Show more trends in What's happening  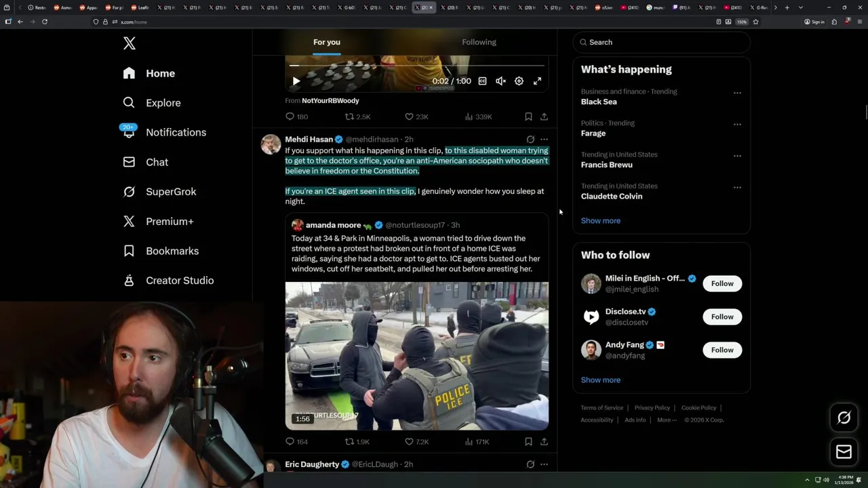pos(601,220)
